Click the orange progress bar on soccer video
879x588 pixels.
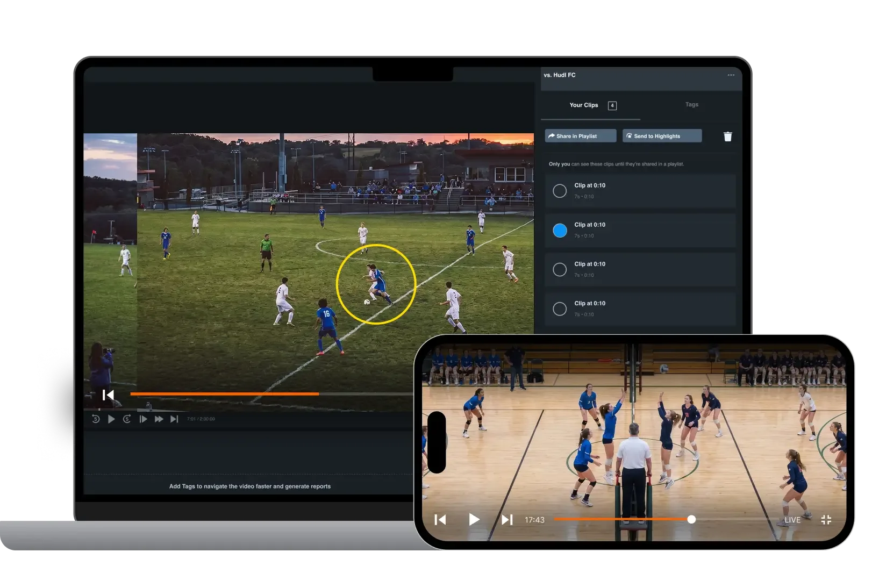coord(224,394)
